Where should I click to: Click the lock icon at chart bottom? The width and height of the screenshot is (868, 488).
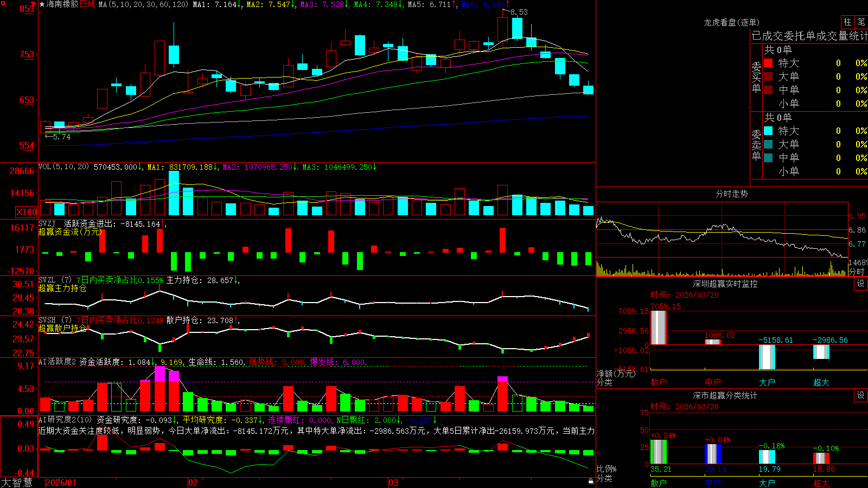point(591,481)
